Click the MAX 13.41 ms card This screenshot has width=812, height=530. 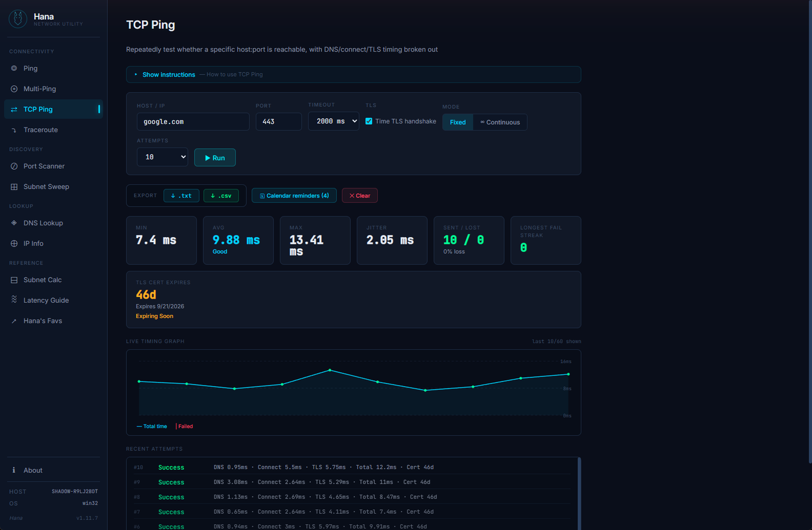point(315,241)
